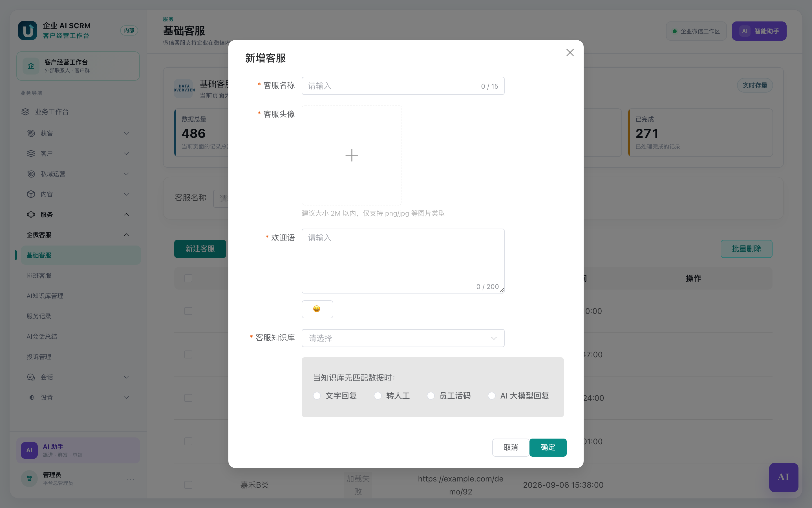Toggle the table header select-all checkbox
812x508 pixels.
(188, 278)
